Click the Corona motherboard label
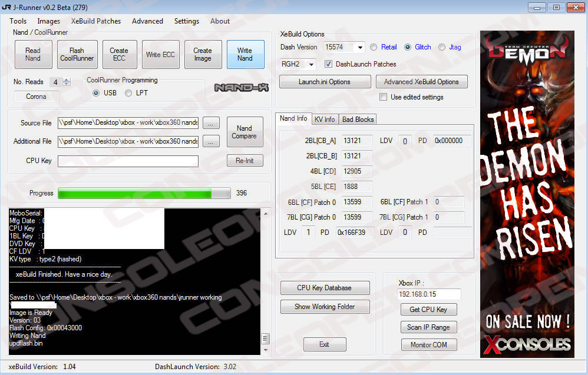The image size is (588, 375). click(36, 97)
